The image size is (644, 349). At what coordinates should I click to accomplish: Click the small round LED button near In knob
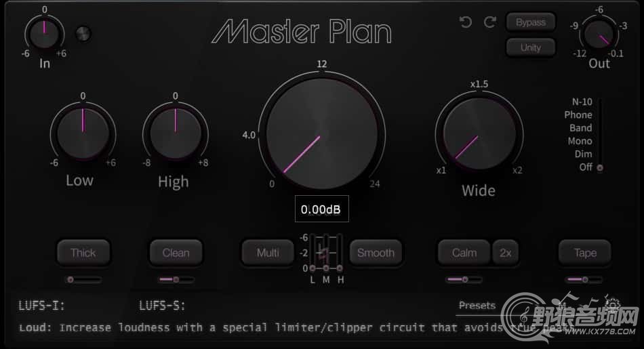83,34
